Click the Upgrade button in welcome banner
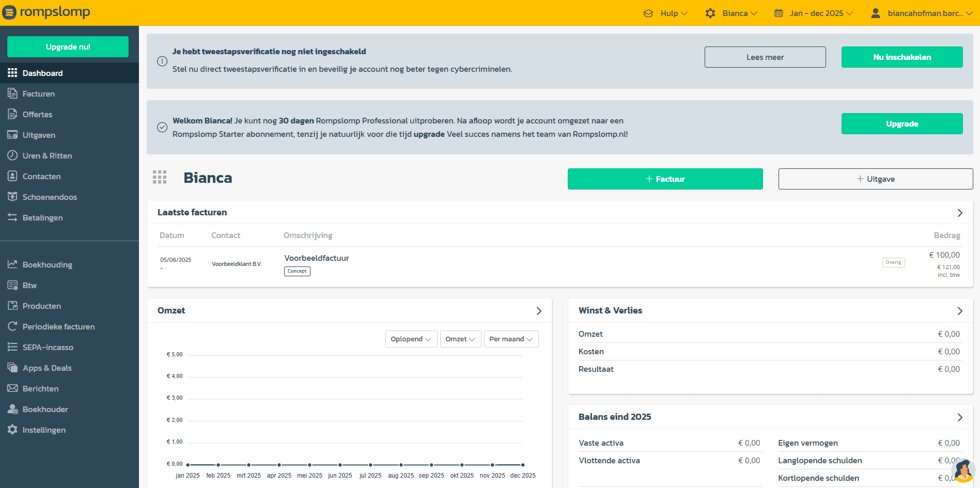The height and width of the screenshot is (488, 980). pos(902,123)
